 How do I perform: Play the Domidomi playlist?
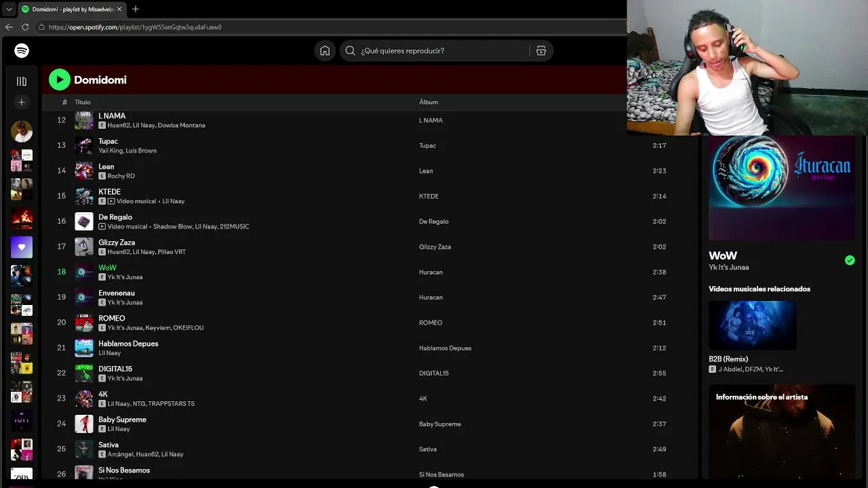pyautogui.click(x=60, y=80)
